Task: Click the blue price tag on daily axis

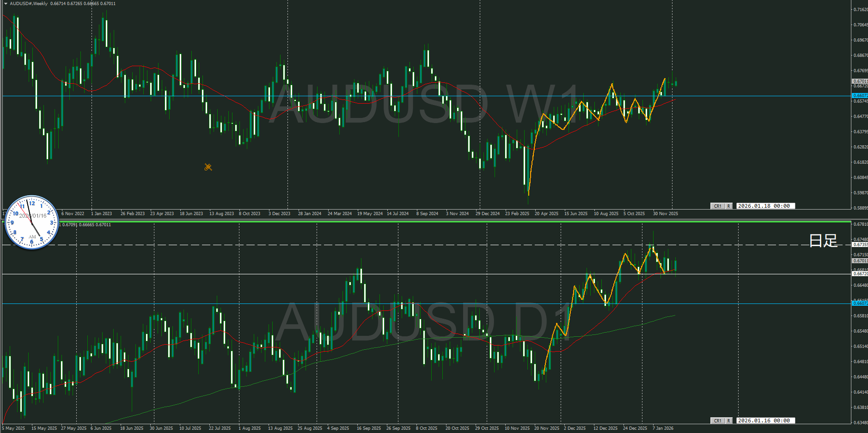Action: (860, 303)
